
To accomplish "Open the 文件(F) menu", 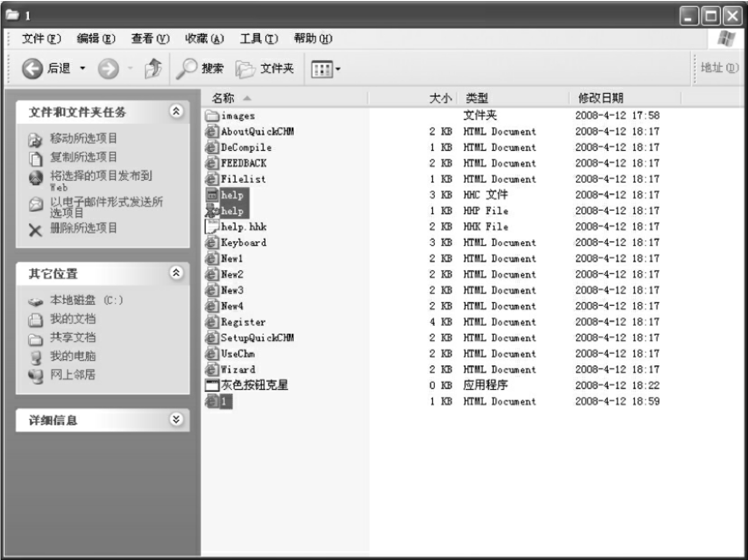I will (42, 39).
